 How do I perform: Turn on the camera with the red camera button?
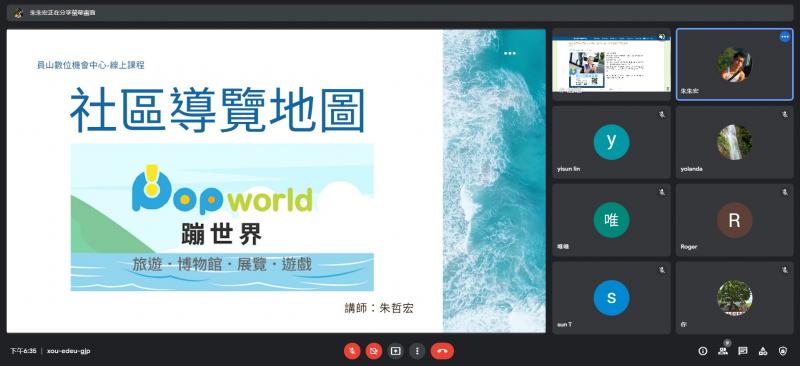[x=374, y=351]
